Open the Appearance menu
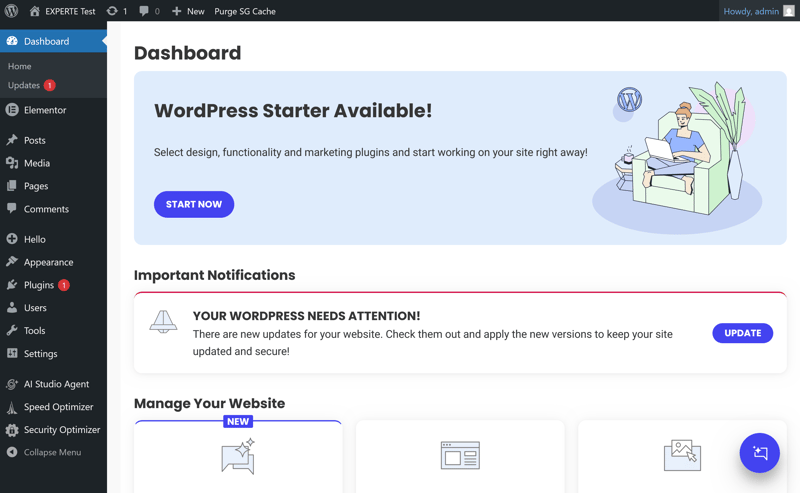 tap(54, 262)
